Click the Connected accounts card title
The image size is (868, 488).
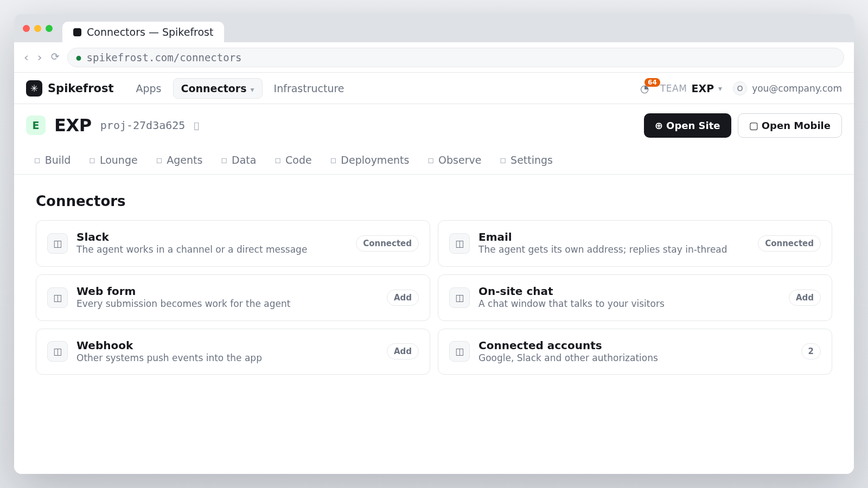[x=540, y=345]
